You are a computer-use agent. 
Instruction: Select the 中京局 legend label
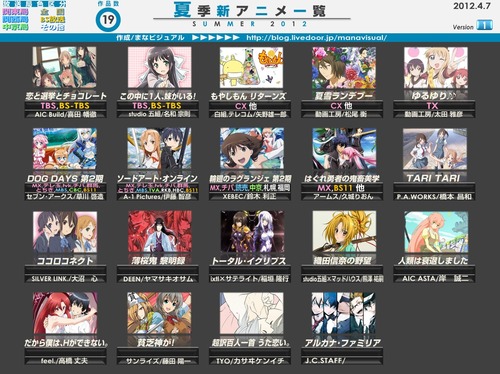click(x=16, y=27)
